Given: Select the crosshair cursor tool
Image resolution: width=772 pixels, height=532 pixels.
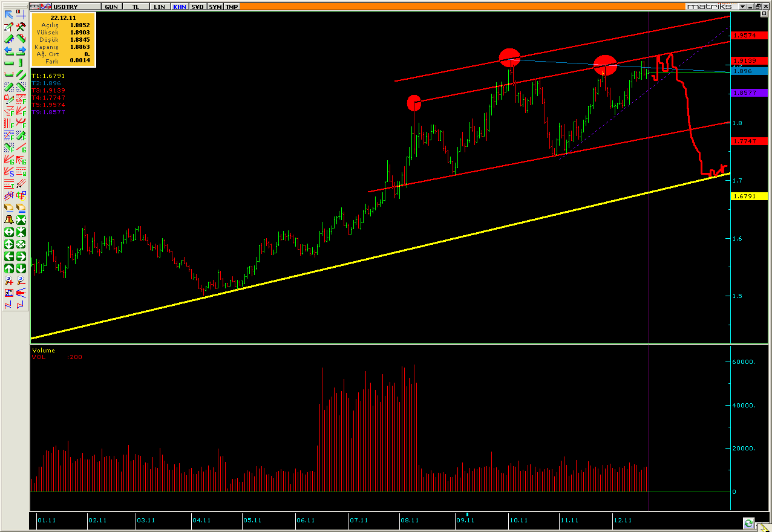Looking at the screenshot, I should point(21,15).
